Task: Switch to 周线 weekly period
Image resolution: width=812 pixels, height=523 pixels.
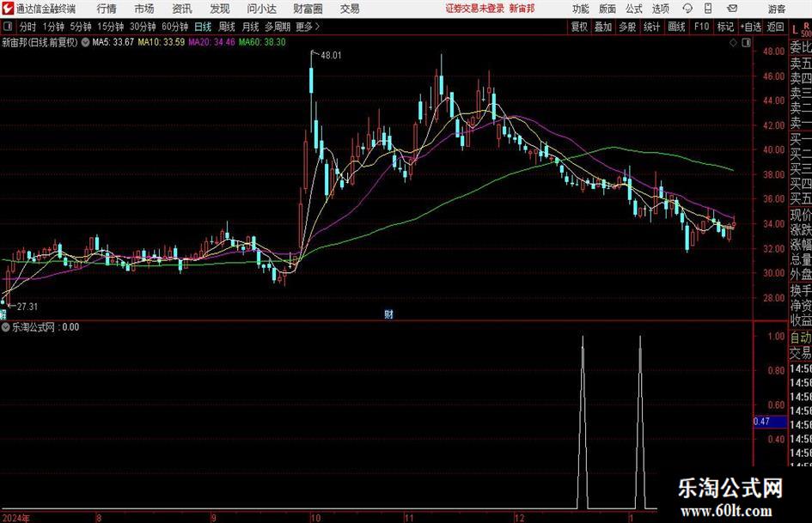Action: [227, 27]
